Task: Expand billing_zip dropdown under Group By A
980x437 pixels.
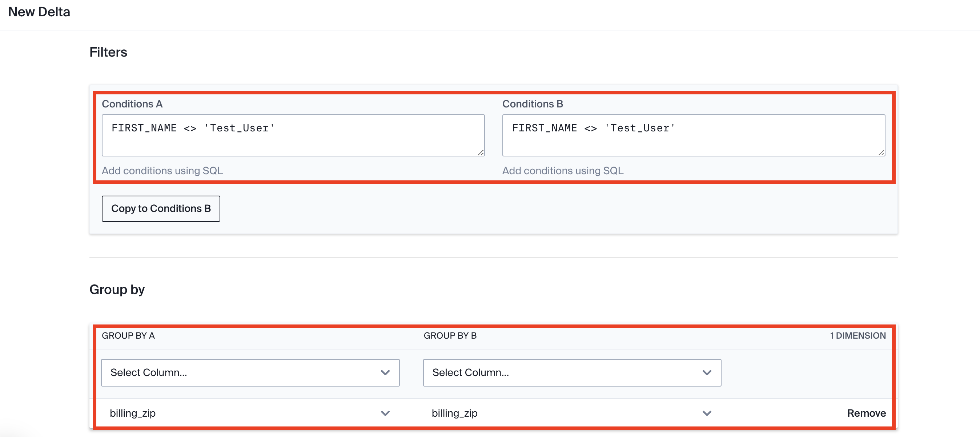Action: coord(244,413)
